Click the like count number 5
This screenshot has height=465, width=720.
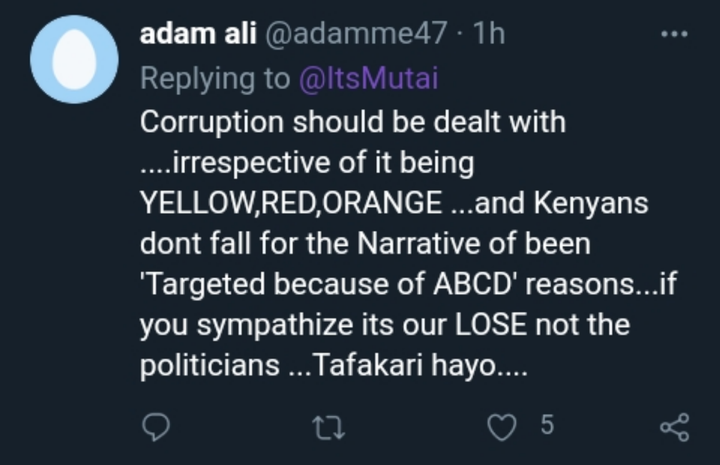point(546,425)
